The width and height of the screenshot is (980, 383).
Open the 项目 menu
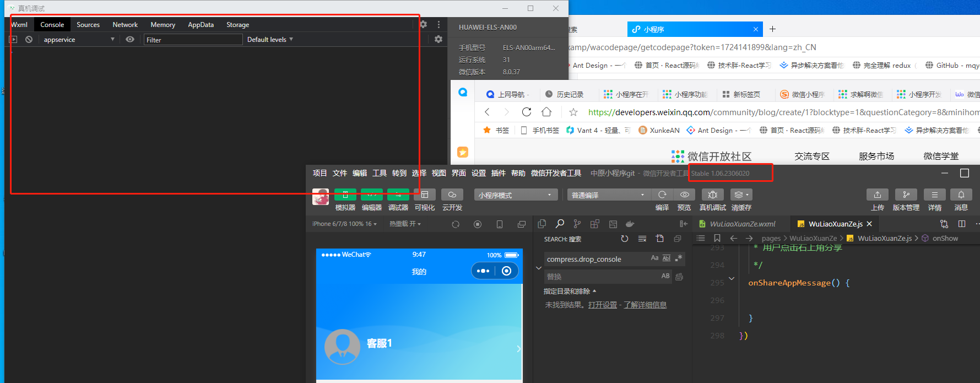(x=320, y=173)
